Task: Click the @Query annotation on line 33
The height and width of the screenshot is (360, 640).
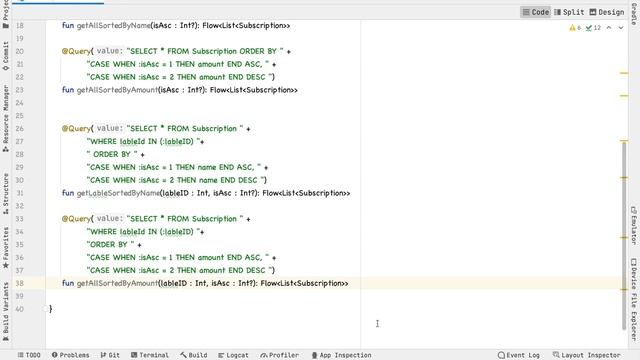Action: [x=76, y=219]
